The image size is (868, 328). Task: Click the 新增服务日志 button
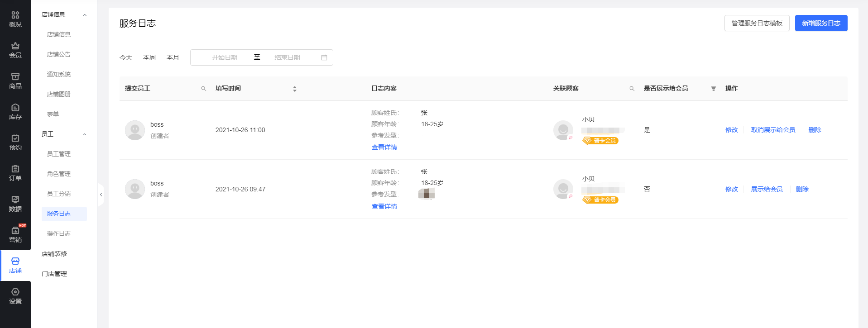coord(820,23)
